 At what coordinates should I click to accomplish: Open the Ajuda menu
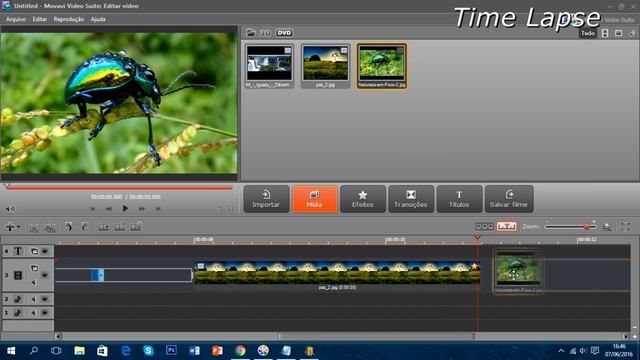[x=98, y=19]
